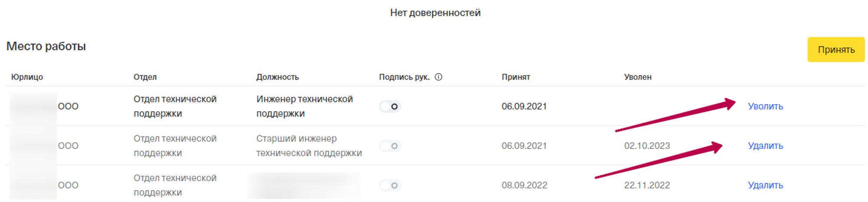This screenshot has height=202, width=868.
Task: Click the Место работы section heading
Action: coord(46,46)
